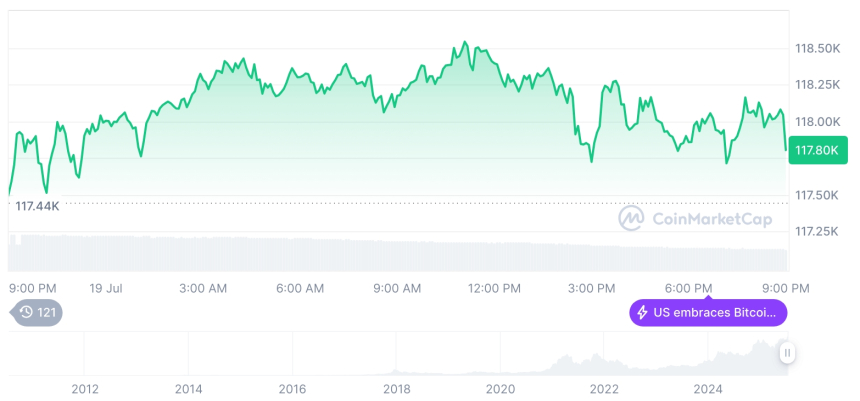Image resolution: width=860 pixels, height=401 pixels.
Task: Click the clock history icon beside 121
Action: 24,313
